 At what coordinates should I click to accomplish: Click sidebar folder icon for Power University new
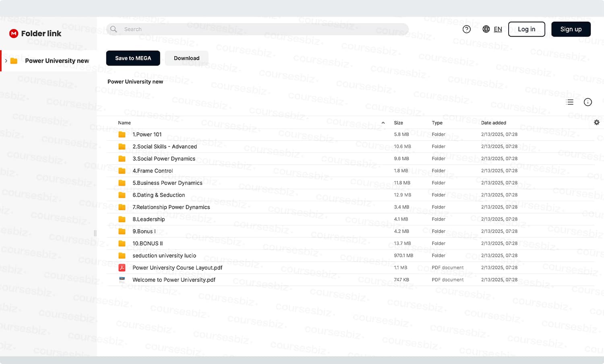[x=14, y=61]
